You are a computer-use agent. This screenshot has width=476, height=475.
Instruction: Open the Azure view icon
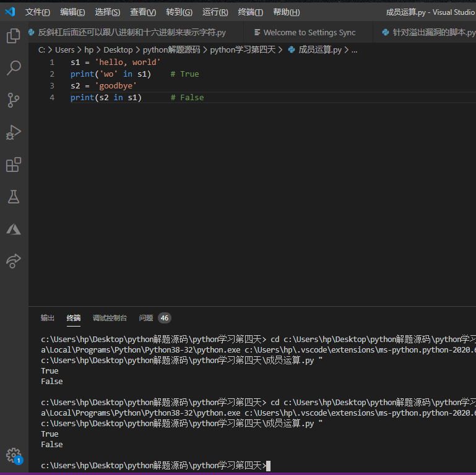13,229
